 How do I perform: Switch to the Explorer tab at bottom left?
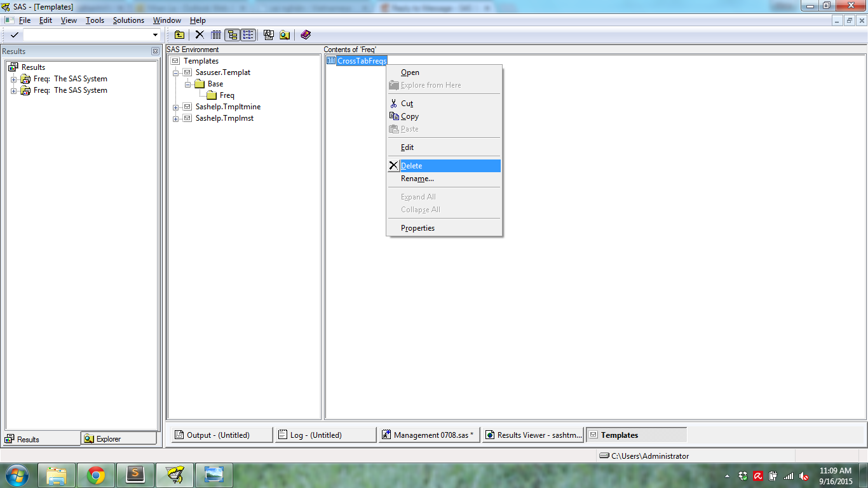pyautogui.click(x=118, y=438)
